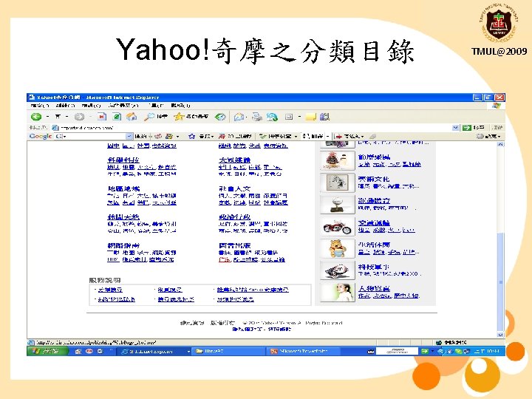Click the Winnie the Pooh bear thumbnail
This screenshot has width=532, height=399.
(337, 248)
